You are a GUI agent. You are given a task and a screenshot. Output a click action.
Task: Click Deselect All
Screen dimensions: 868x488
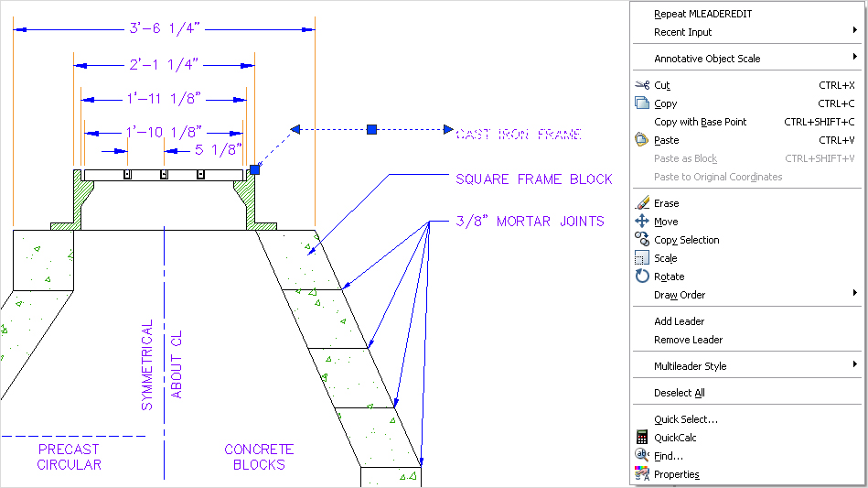coord(679,393)
